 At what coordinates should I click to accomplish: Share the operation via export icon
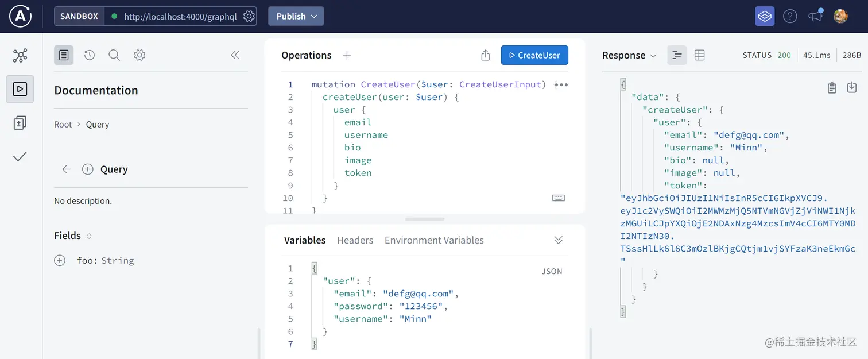click(x=486, y=55)
